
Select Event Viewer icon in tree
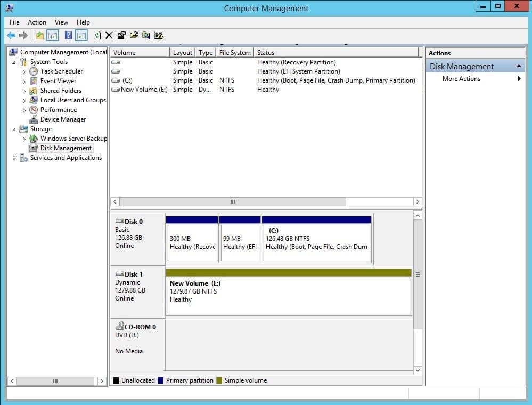pos(33,81)
